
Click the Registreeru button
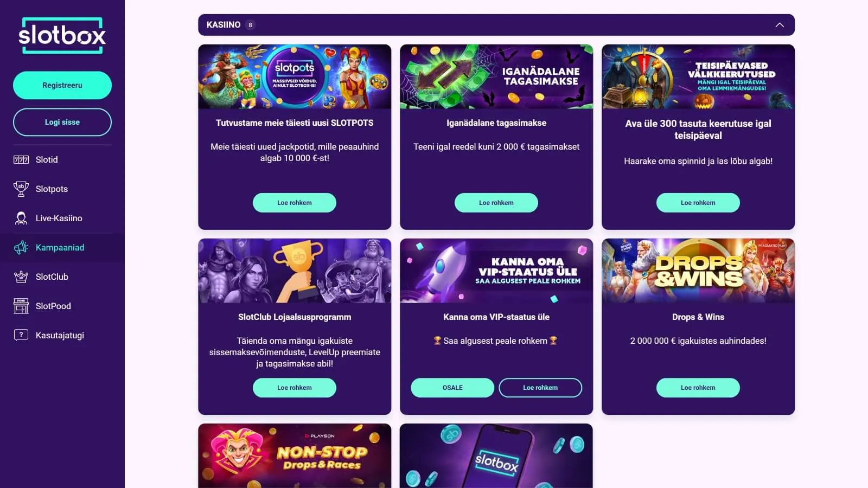[62, 85]
